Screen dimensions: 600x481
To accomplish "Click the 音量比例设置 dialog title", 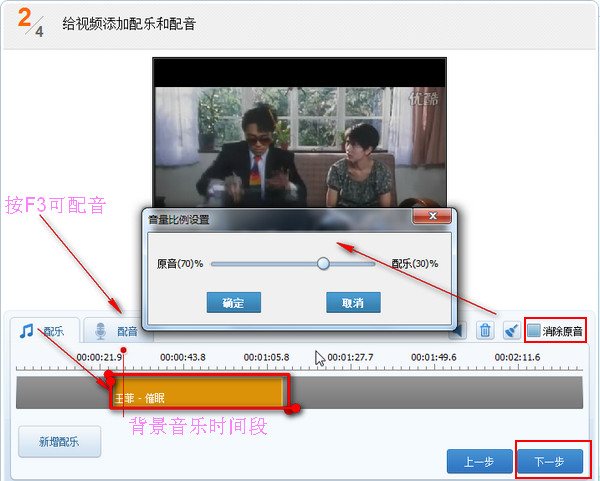I will [179, 220].
